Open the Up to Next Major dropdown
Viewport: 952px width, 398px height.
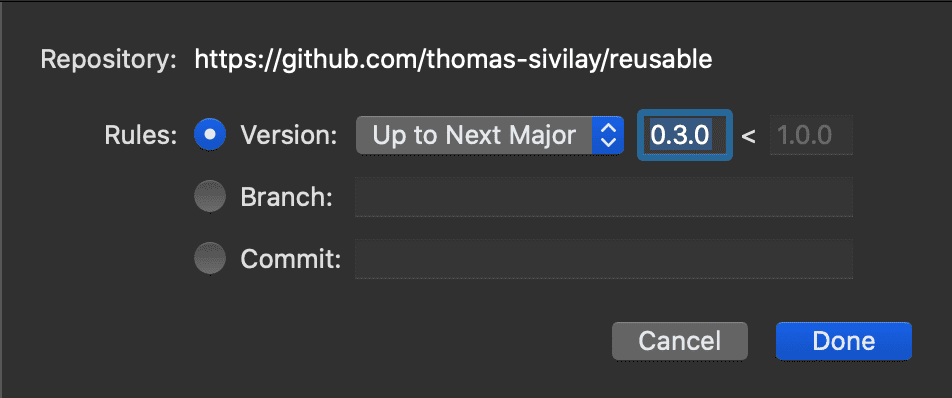coord(490,135)
